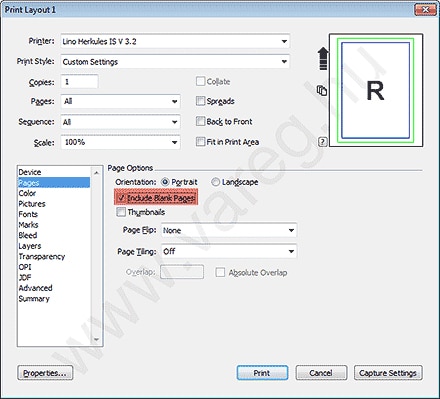Uncheck Include Blank Pages
The width and height of the screenshot is (440, 399).
(121, 198)
